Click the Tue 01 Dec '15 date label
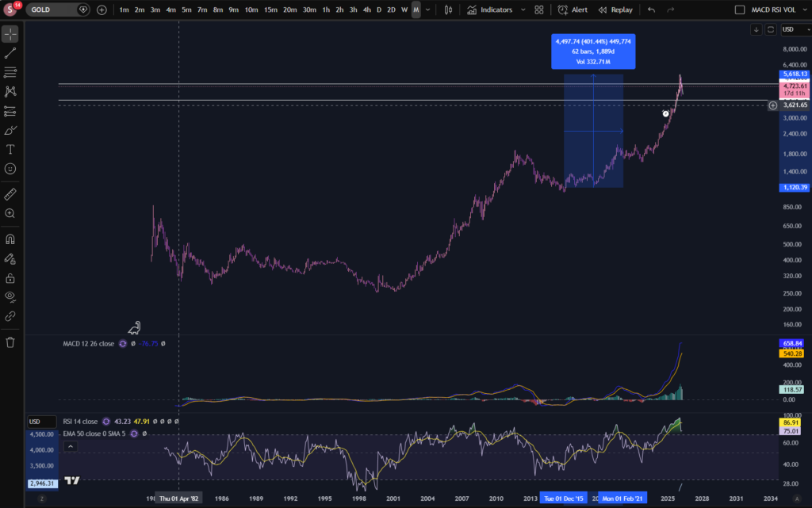Viewport: 812px width, 508px height. (x=564, y=498)
